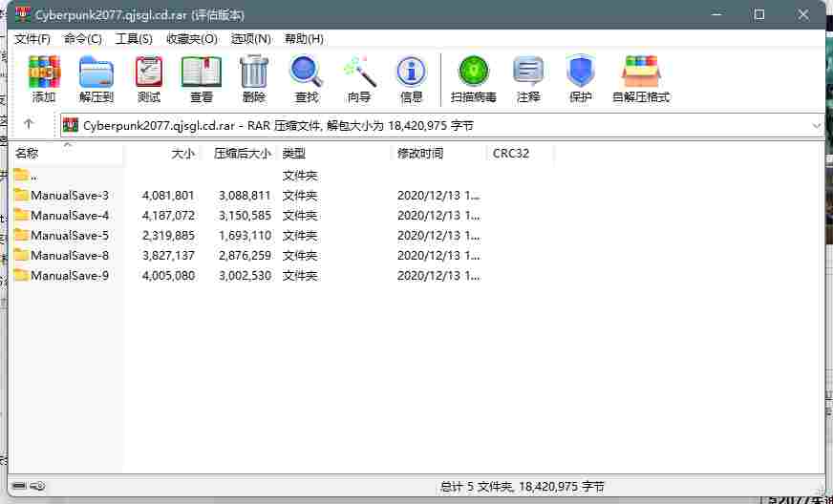Open the 查找 (Find) magnifier tool

click(x=307, y=73)
